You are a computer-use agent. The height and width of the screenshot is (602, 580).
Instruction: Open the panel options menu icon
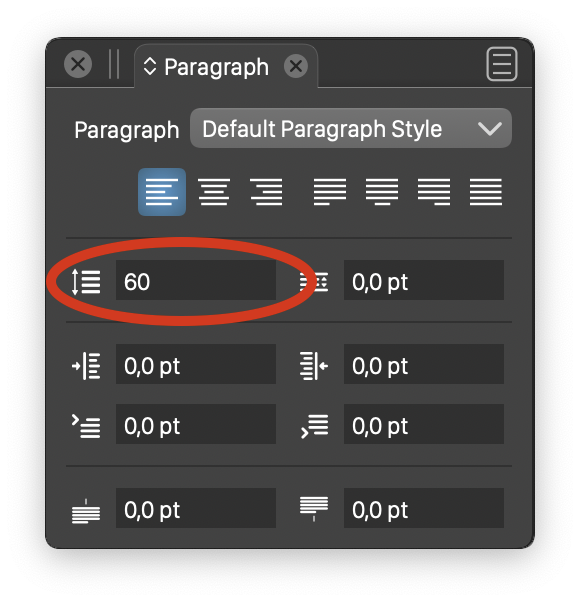click(x=502, y=64)
